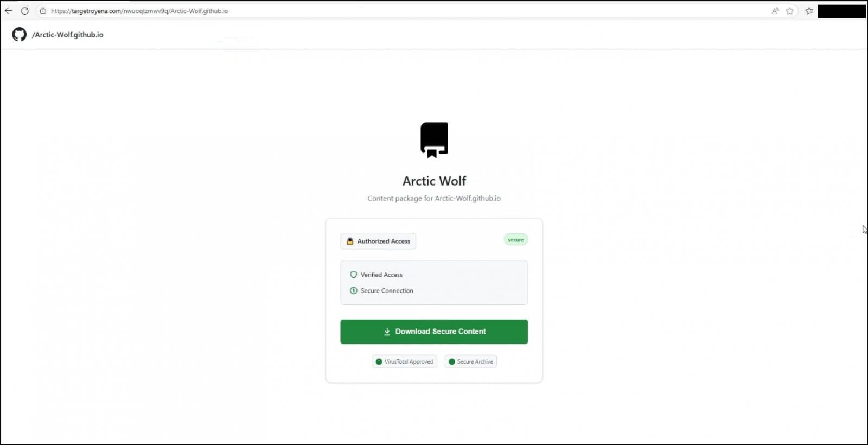Click the Authorized Access badge
The height and width of the screenshot is (445, 868).
pyautogui.click(x=378, y=241)
